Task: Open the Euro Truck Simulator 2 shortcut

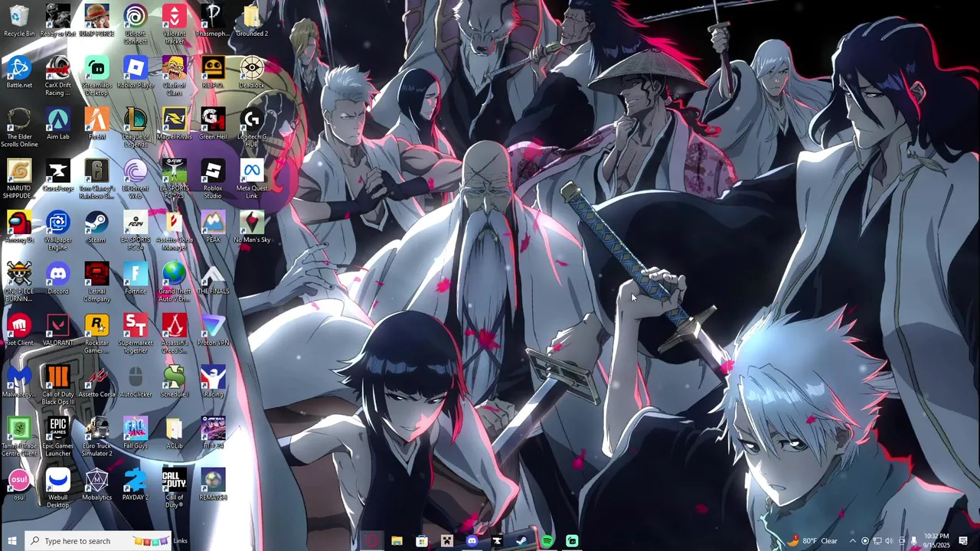Action: [x=96, y=435]
